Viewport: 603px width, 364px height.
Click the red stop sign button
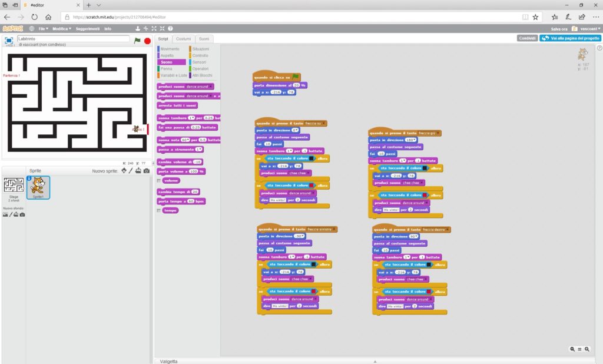[x=147, y=41]
